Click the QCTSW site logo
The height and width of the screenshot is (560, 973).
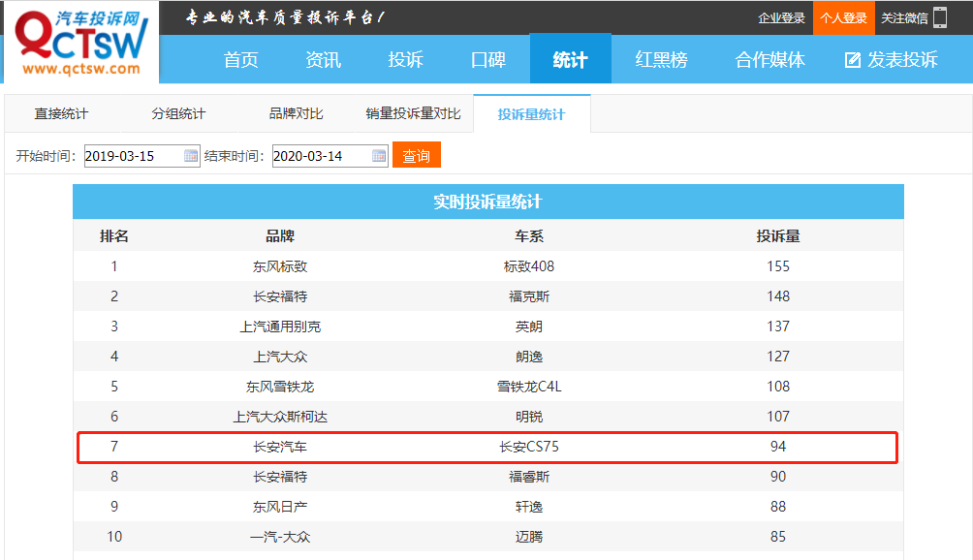point(80,42)
